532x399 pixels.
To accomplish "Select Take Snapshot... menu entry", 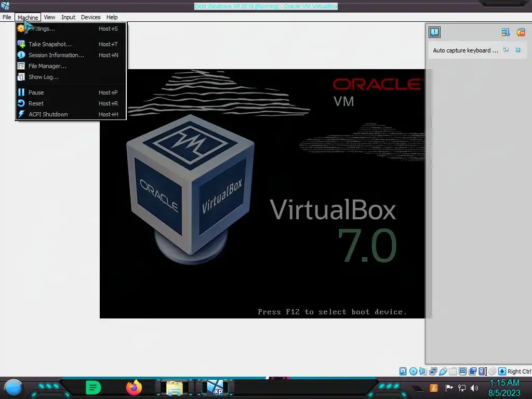I will tap(71, 44).
